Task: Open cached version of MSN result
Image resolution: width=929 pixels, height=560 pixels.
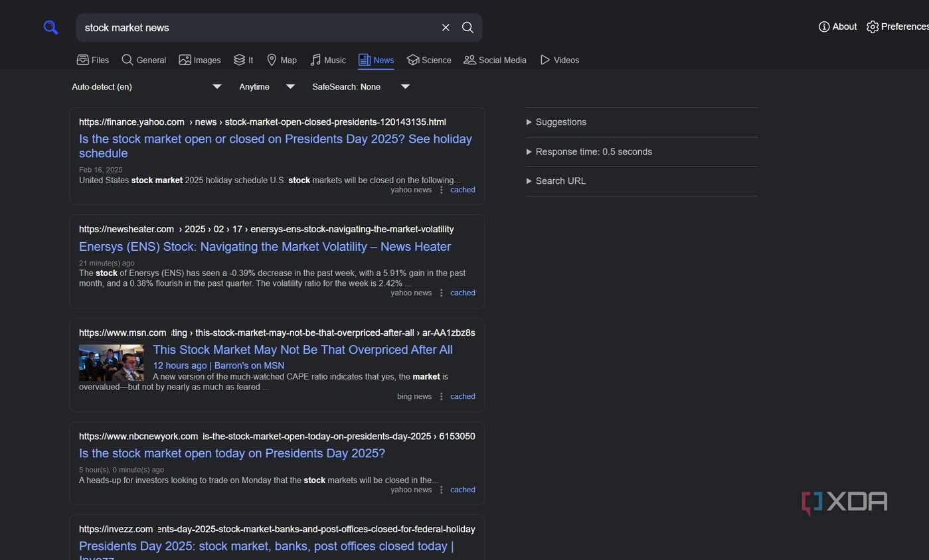Action: pos(463,396)
